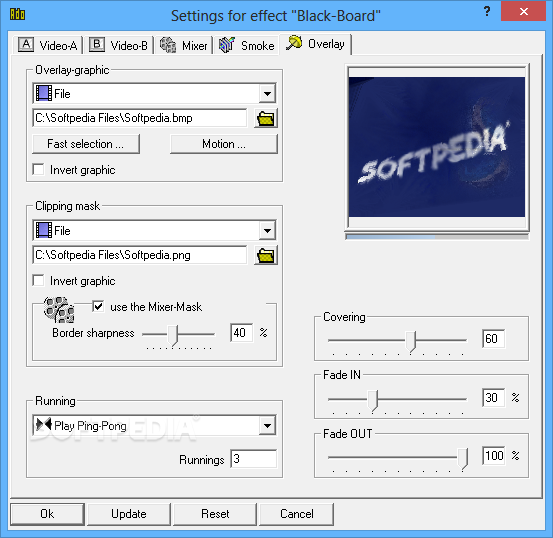Image resolution: width=553 pixels, height=538 pixels.
Task: Click the Video-B tab icon
Action: click(x=97, y=45)
